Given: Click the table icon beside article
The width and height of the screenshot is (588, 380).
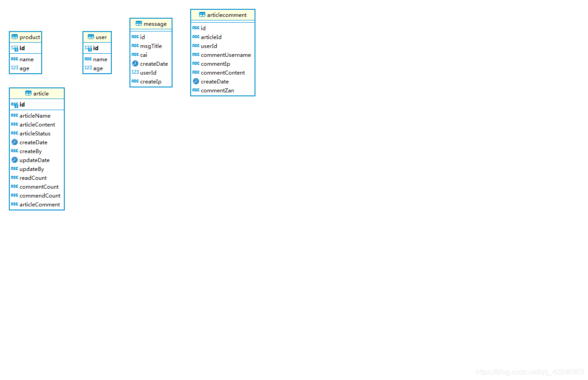Looking at the screenshot, I should 28,93.
